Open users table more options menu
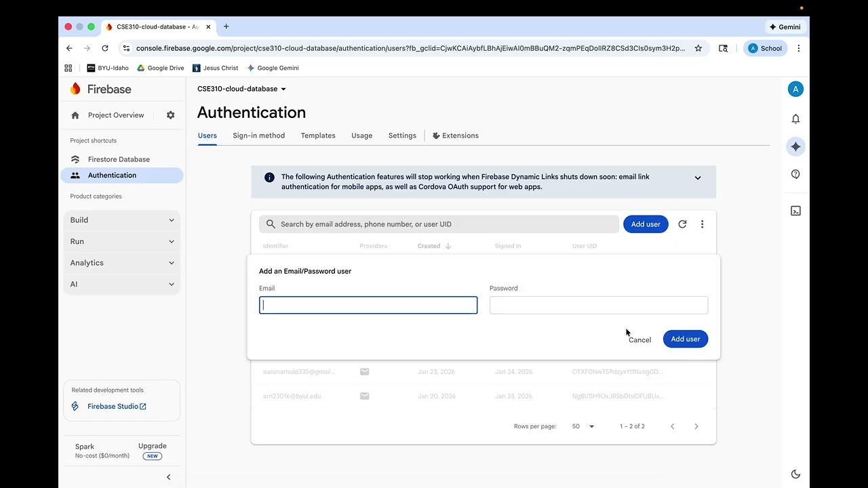Image resolution: width=868 pixels, height=488 pixels. [702, 224]
